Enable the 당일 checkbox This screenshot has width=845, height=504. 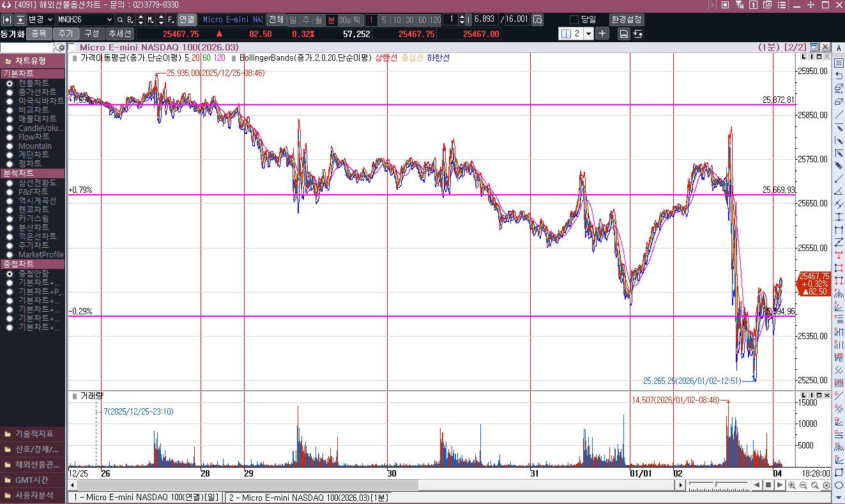(x=574, y=19)
